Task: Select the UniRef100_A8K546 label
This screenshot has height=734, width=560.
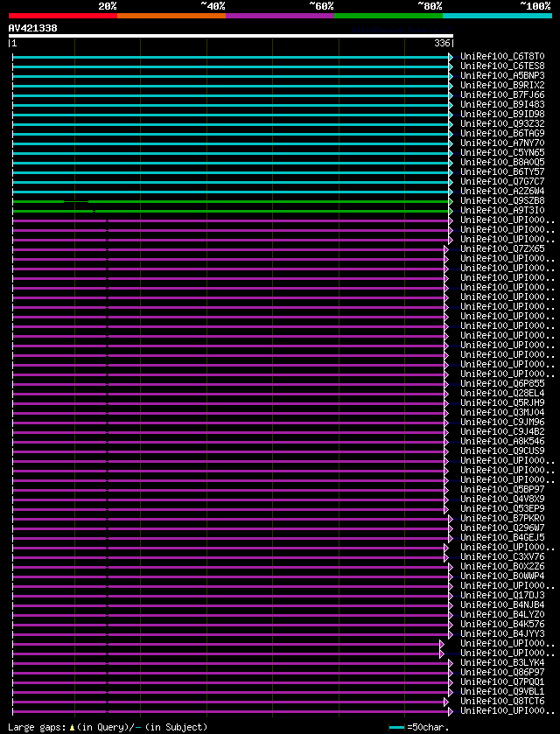Action: click(x=502, y=441)
